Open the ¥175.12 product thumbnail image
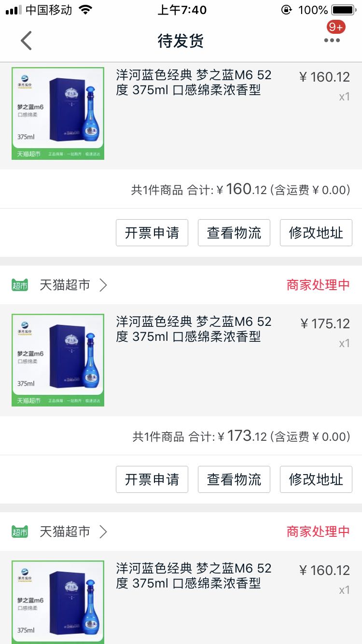The image size is (362, 644). coord(58,360)
